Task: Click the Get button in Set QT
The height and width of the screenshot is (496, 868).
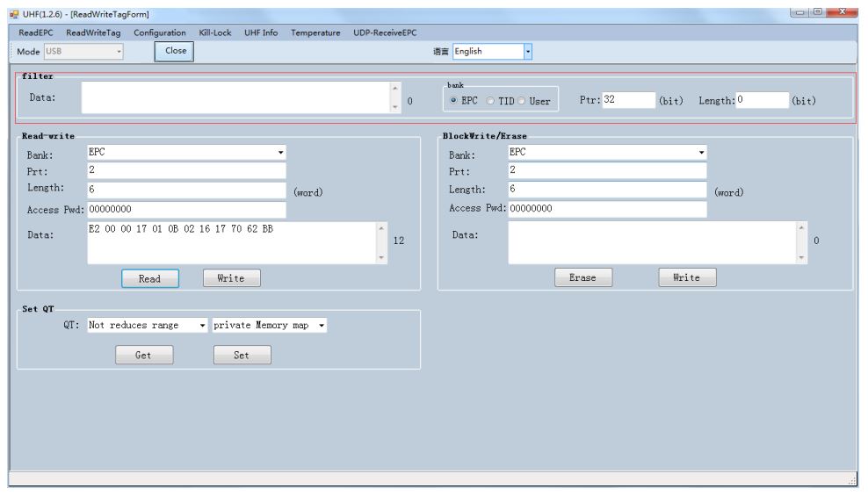Action: (144, 356)
